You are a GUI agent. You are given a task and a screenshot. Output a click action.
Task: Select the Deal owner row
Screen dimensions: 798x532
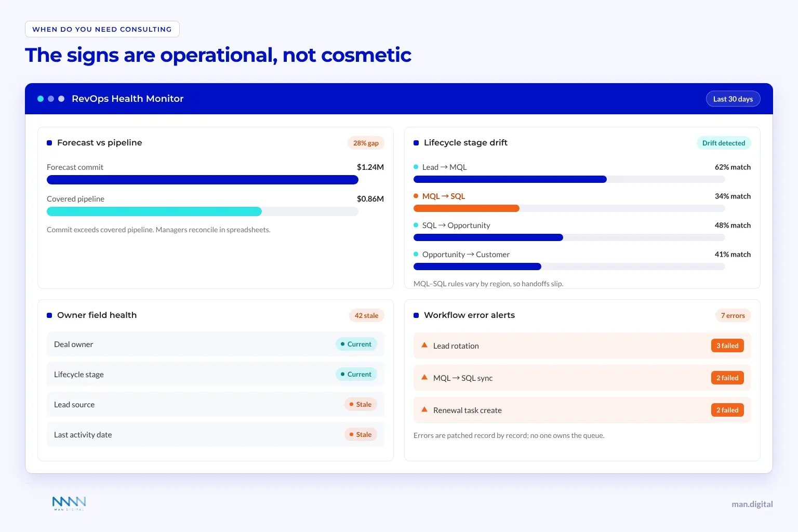pos(216,344)
